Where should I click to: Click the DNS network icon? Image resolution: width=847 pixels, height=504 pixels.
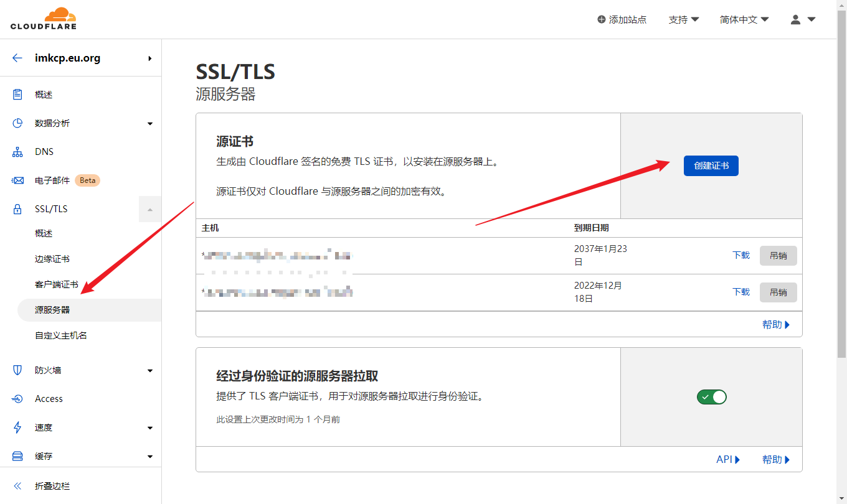pos(17,152)
